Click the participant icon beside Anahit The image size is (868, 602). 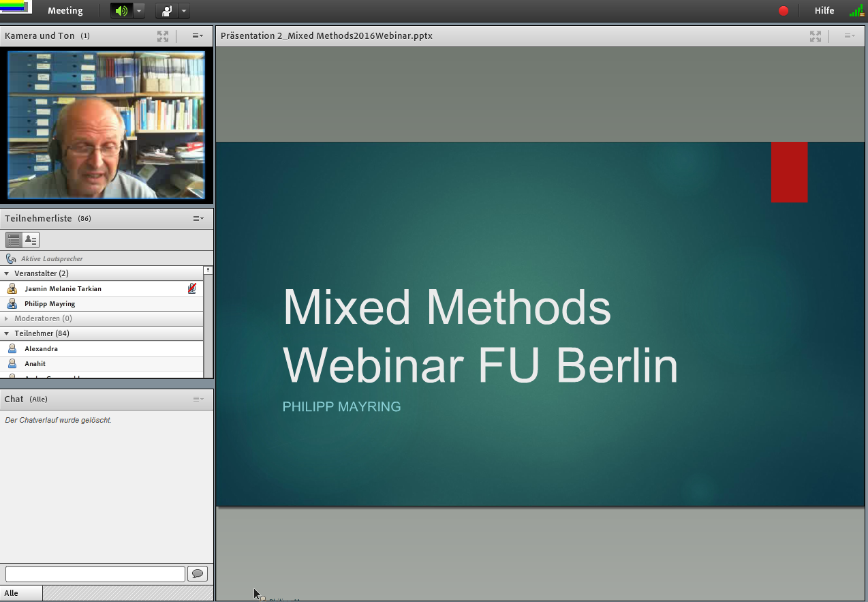pos(12,363)
